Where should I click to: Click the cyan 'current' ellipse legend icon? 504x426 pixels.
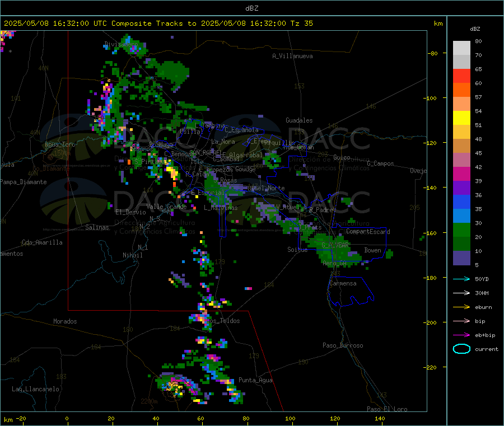coord(461,349)
